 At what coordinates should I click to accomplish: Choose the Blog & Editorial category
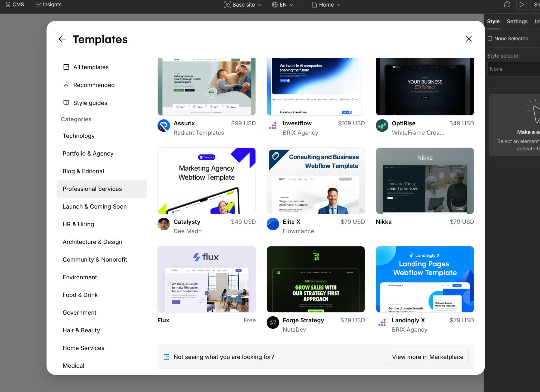click(x=102, y=171)
